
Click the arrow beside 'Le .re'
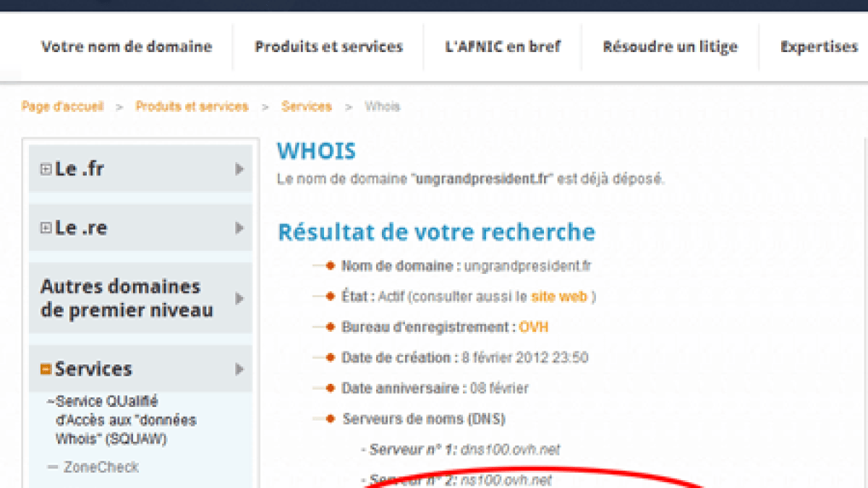[239, 228]
